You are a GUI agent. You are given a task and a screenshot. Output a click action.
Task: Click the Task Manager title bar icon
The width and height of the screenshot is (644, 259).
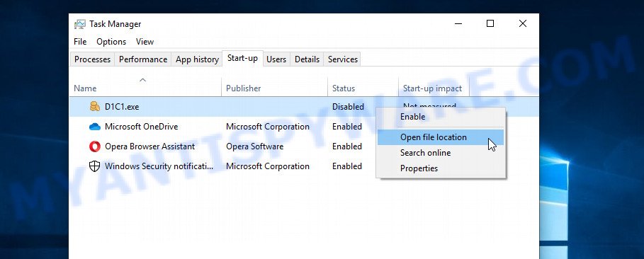coord(79,24)
